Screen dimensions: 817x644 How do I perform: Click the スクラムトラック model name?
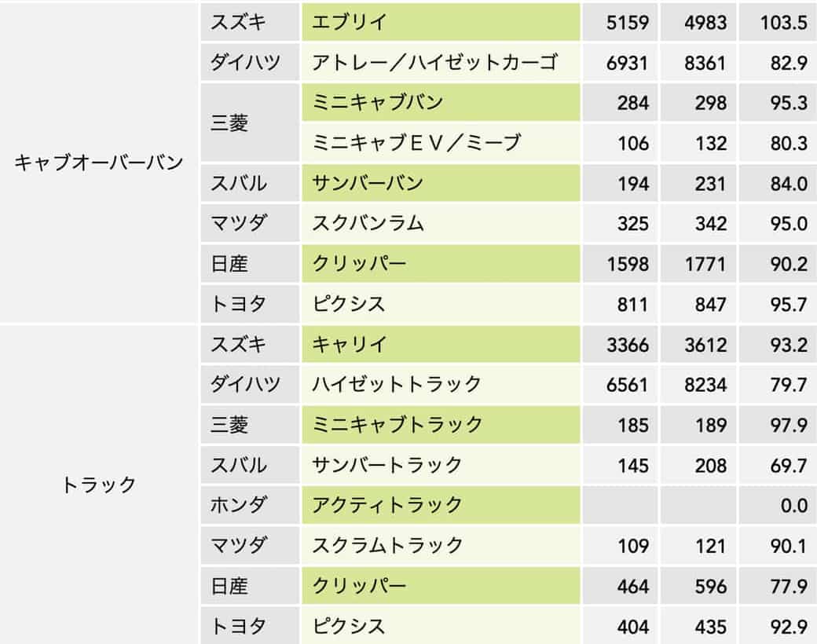[x=387, y=545]
